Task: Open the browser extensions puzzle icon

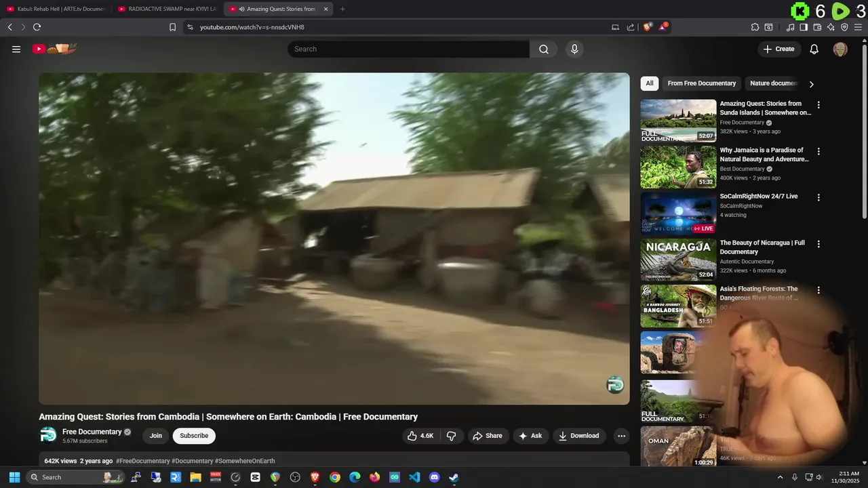Action: pos(755,27)
